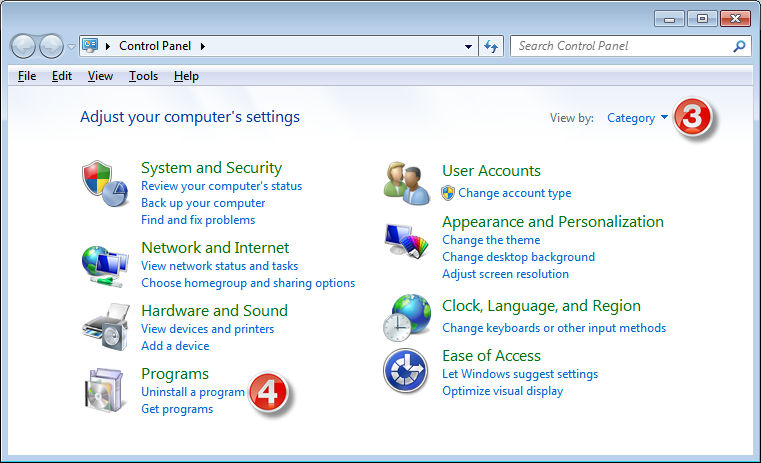Click Change the theme

pyautogui.click(x=491, y=240)
